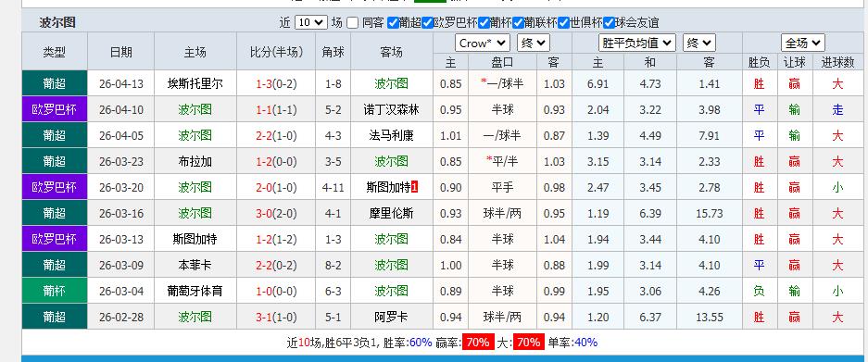
Task: Click the 1-3(0-2) score for 埃斯托里尔 match
Action: point(276,84)
